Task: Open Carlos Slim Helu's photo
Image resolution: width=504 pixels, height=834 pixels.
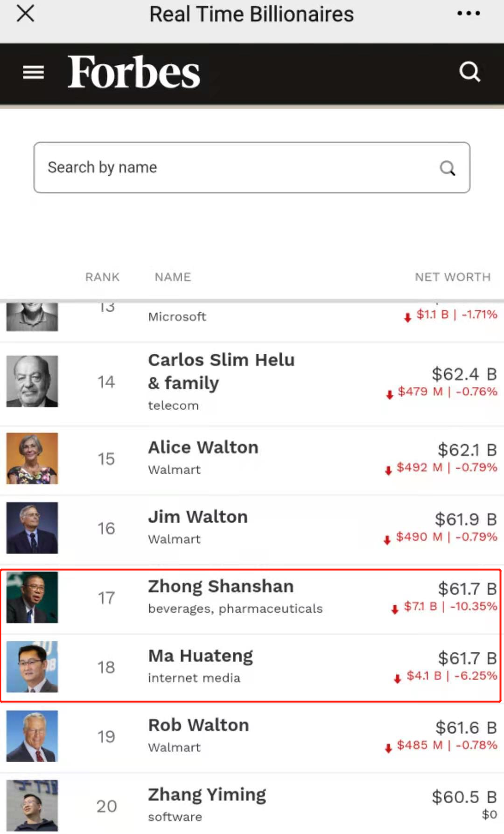Action: (32, 381)
